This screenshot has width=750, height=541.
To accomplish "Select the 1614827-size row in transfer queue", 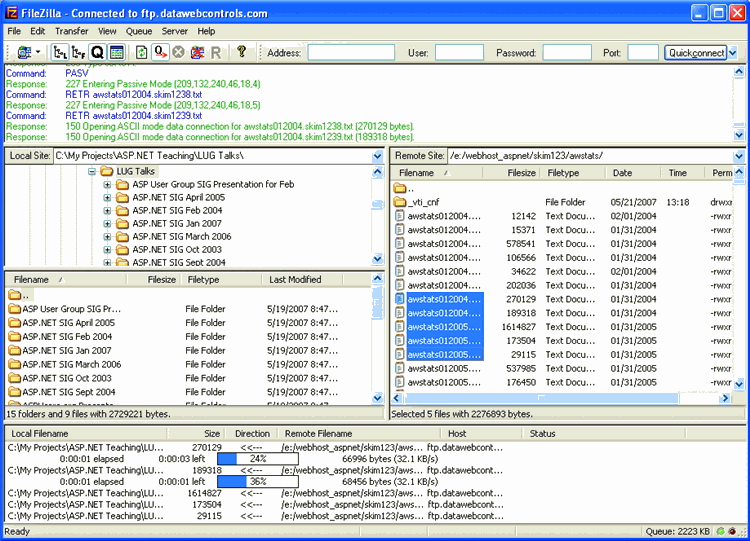I will 255,493.
